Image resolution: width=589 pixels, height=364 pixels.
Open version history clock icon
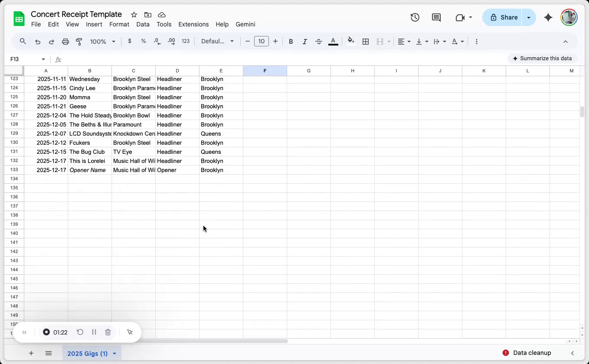click(415, 17)
